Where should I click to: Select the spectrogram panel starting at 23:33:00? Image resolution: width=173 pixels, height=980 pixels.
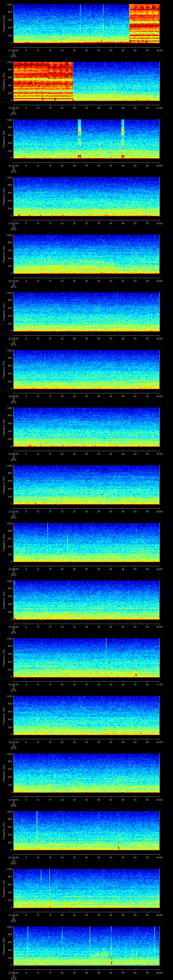click(87, 255)
